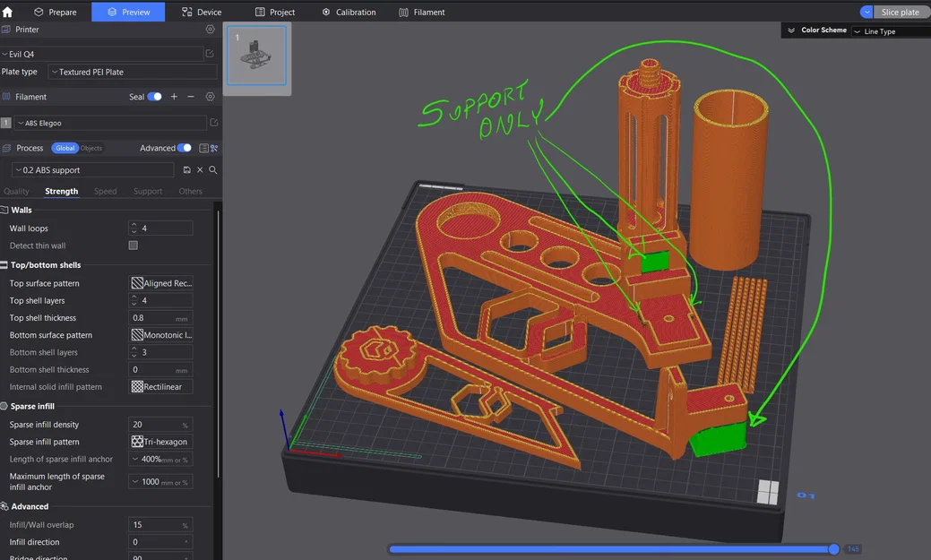Switch to the Prepare tab
The image size is (931, 560).
[56, 12]
